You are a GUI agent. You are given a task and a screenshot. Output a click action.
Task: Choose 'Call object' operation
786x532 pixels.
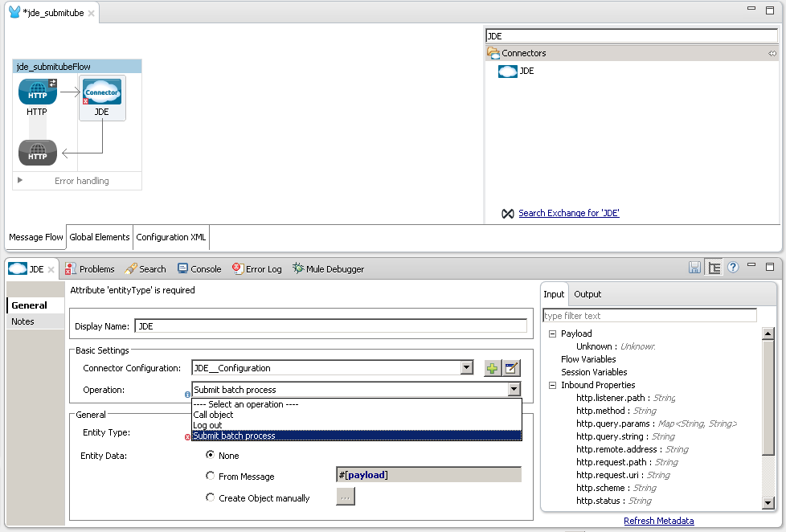coord(356,415)
